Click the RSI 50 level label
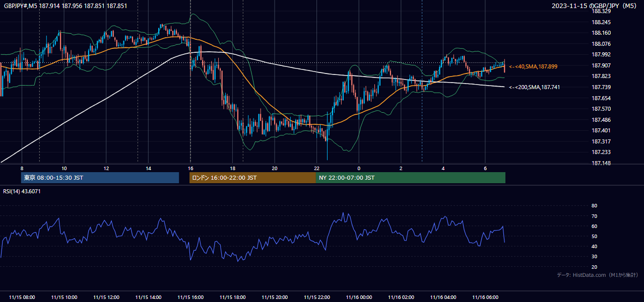 [x=594, y=236]
